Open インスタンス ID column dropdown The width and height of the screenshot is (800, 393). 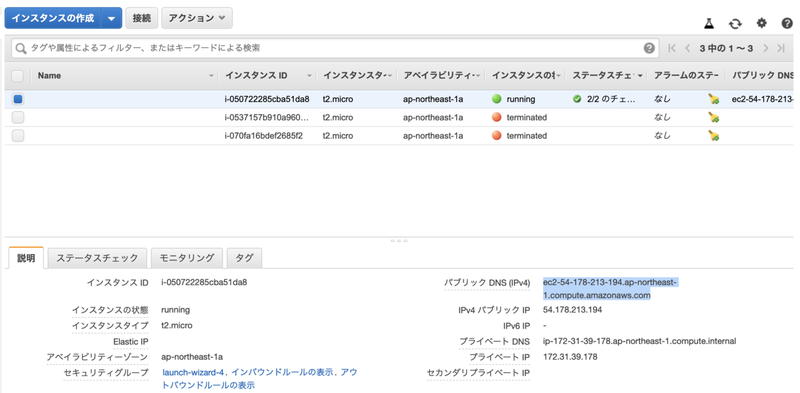click(309, 76)
